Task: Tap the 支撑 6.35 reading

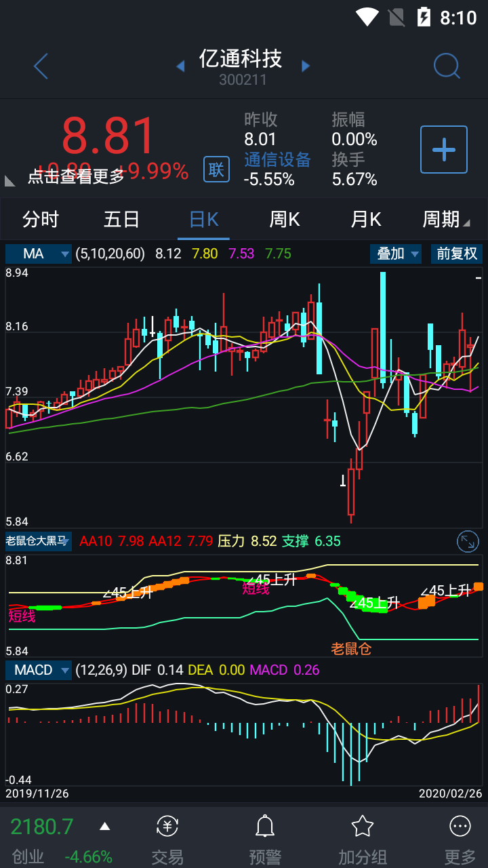Action: (312, 541)
